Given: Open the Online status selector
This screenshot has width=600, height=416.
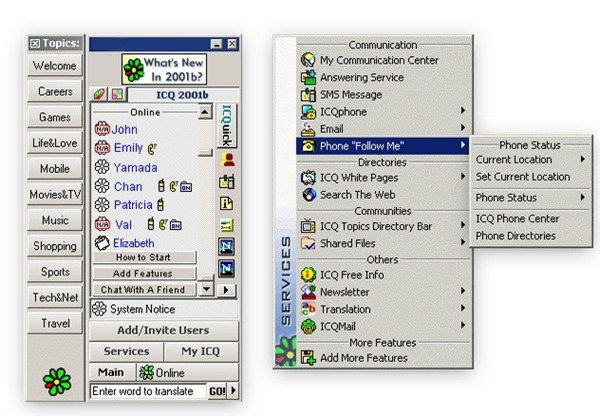Looking at the screenshot, I should point(187,372).
